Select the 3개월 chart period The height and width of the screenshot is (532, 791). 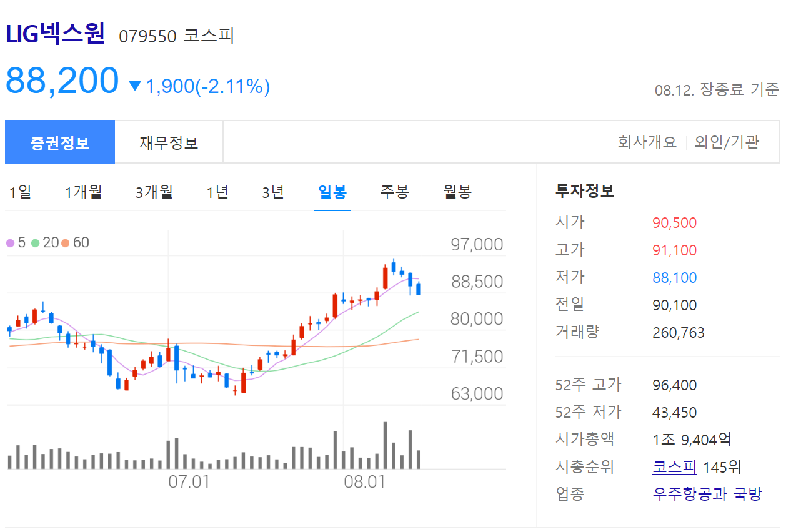(x=154, y=192)
